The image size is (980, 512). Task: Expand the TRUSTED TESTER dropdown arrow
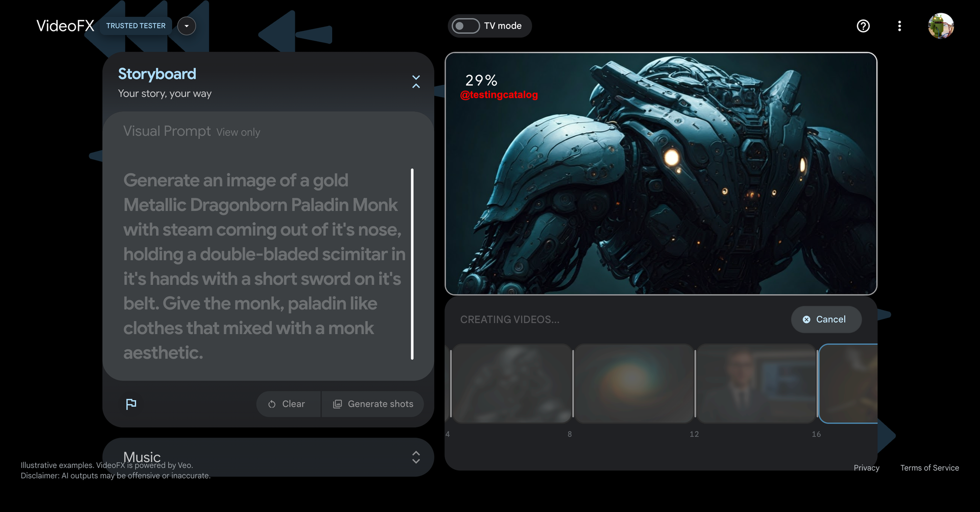tap(186, 26)
